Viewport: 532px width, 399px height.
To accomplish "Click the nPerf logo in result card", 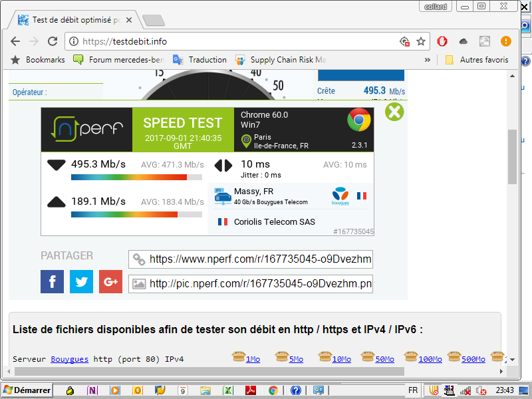I will click(87, 129).
